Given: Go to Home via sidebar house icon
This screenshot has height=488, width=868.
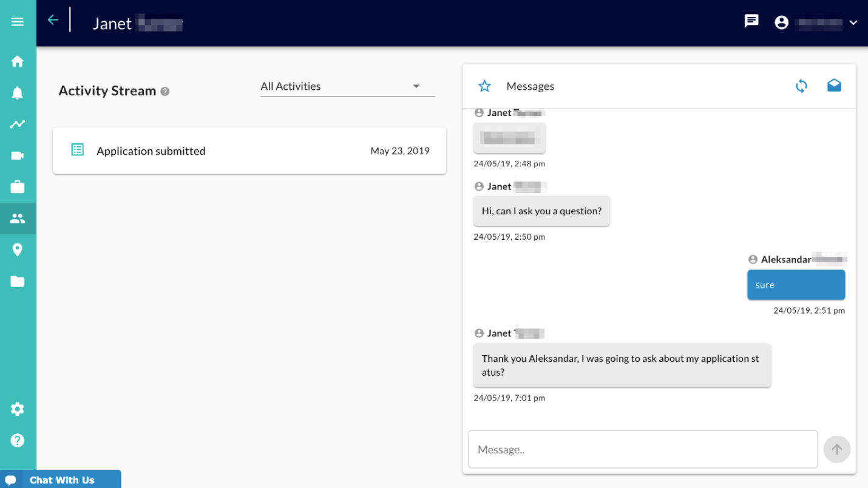Looking at the screenshot, I should click(x=18, y=61).
